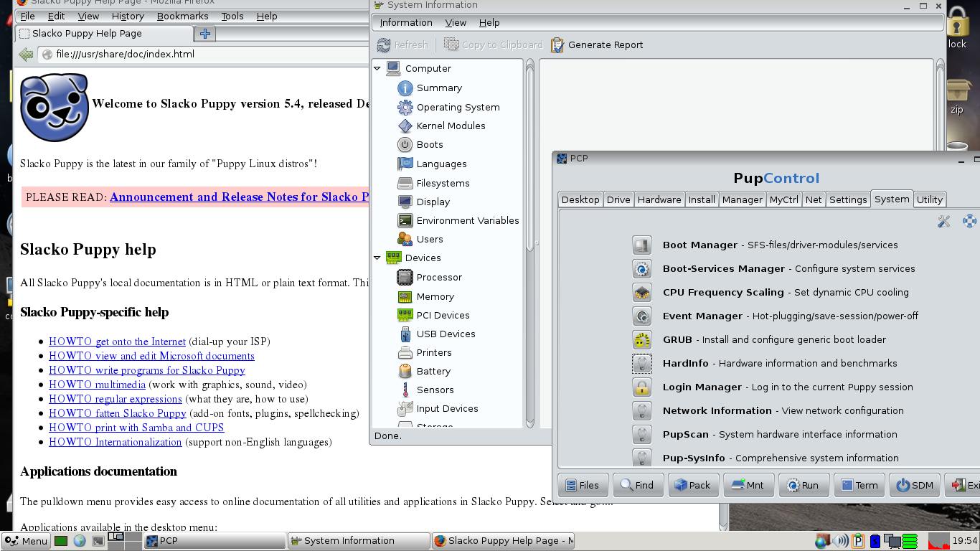The height and width of the screenshot is (551, 980).
Task: Click the HardInfo icon in PupControl
Action: pyautogui.click(x=642, y=363)
